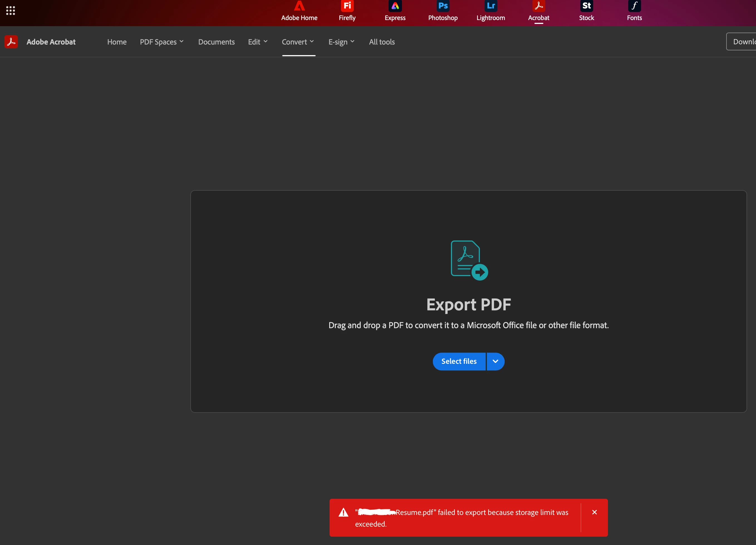Click the Select files button
The image size is (756, 545).
coord(459,361)
